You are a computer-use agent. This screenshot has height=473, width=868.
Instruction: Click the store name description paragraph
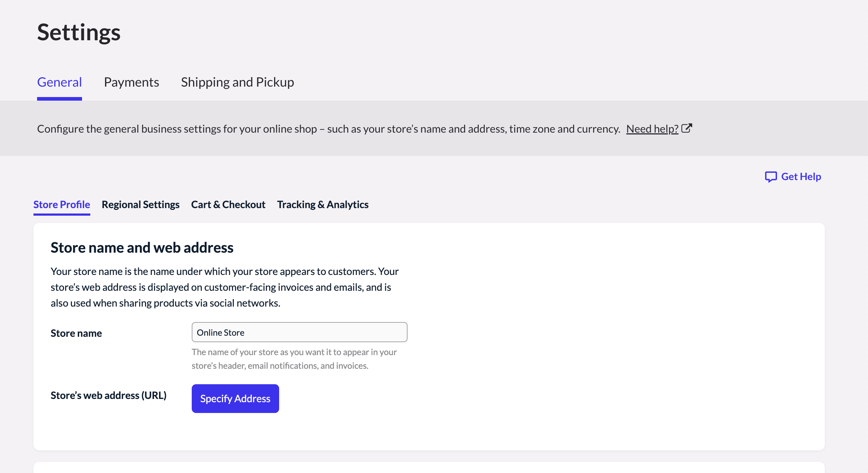224,287
